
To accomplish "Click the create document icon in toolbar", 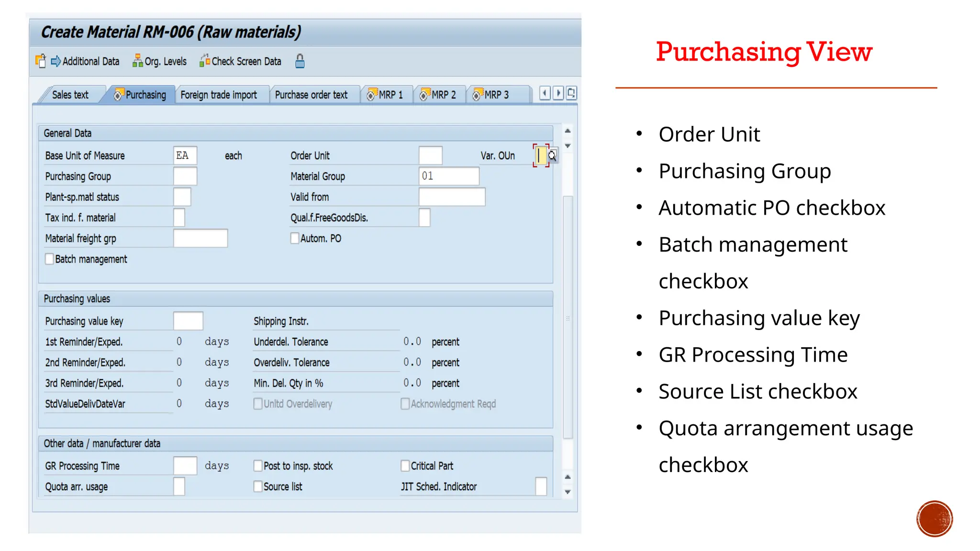I will coord(41,61).
